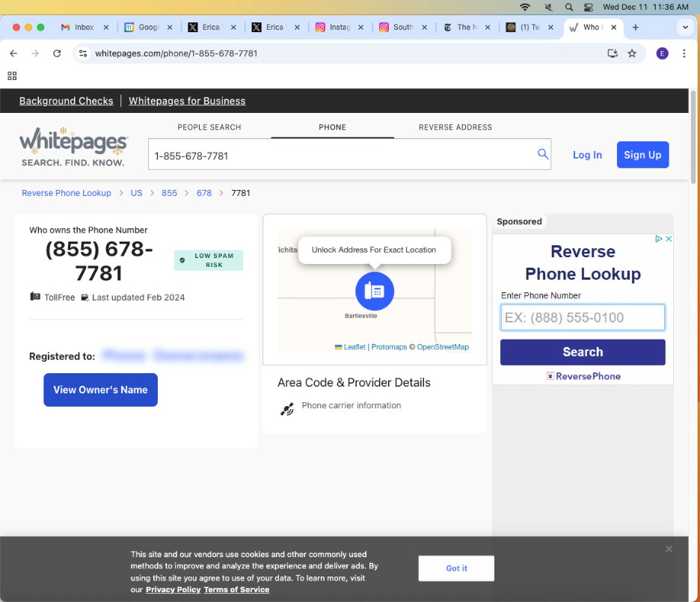700x602 pixels.
Task: Click the browser forward arrow
Action: (35, 54)
